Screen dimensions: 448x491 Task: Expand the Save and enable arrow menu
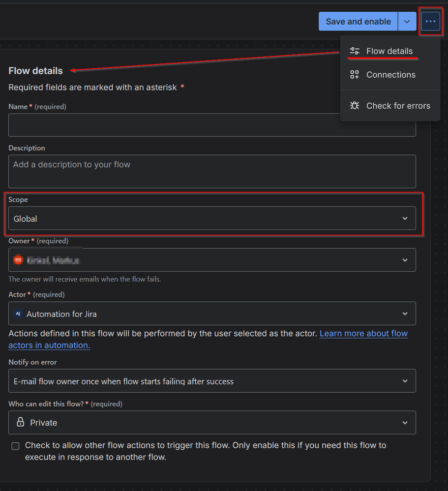click(x=407, y=21)
